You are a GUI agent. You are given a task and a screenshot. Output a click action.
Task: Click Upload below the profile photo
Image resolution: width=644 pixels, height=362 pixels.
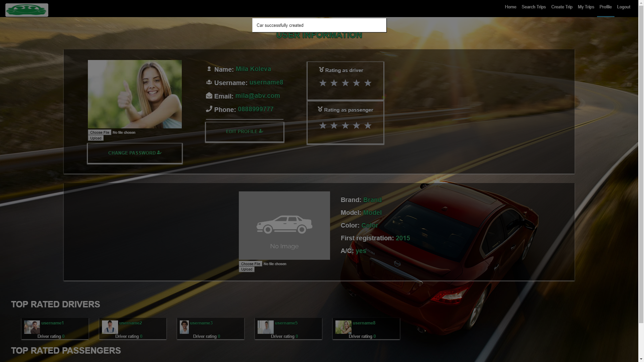tap(96, 138)
